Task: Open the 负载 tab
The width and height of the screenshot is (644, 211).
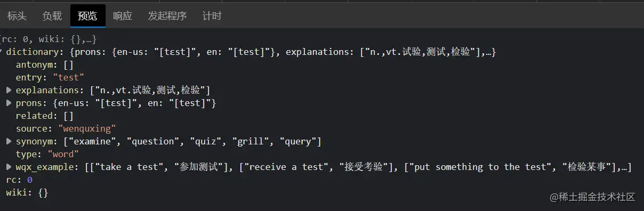Action: 52,16
